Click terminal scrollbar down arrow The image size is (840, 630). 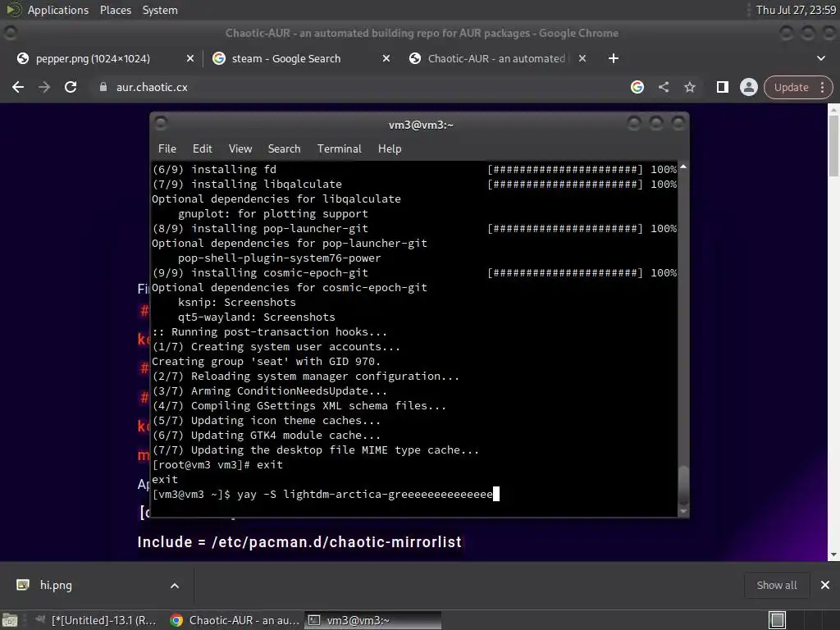[683, 511]
